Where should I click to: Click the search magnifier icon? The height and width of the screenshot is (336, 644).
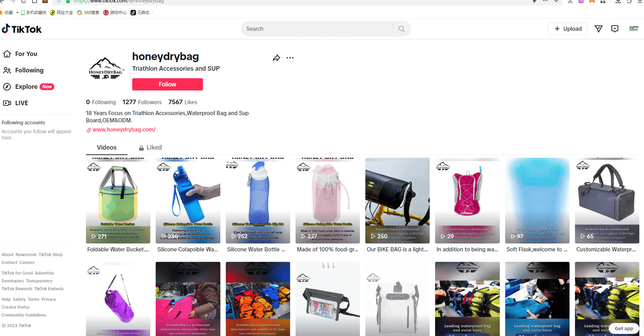tap(401, 29)
